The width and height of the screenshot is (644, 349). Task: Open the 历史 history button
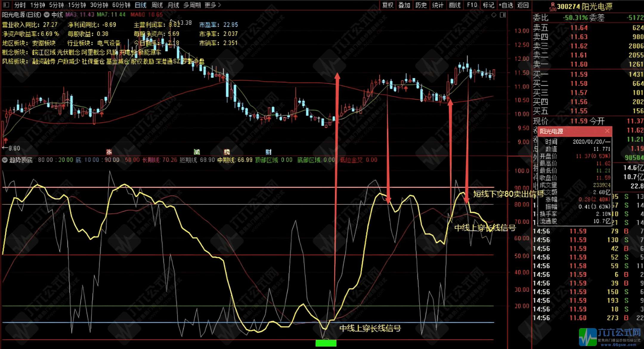point(421,5)
